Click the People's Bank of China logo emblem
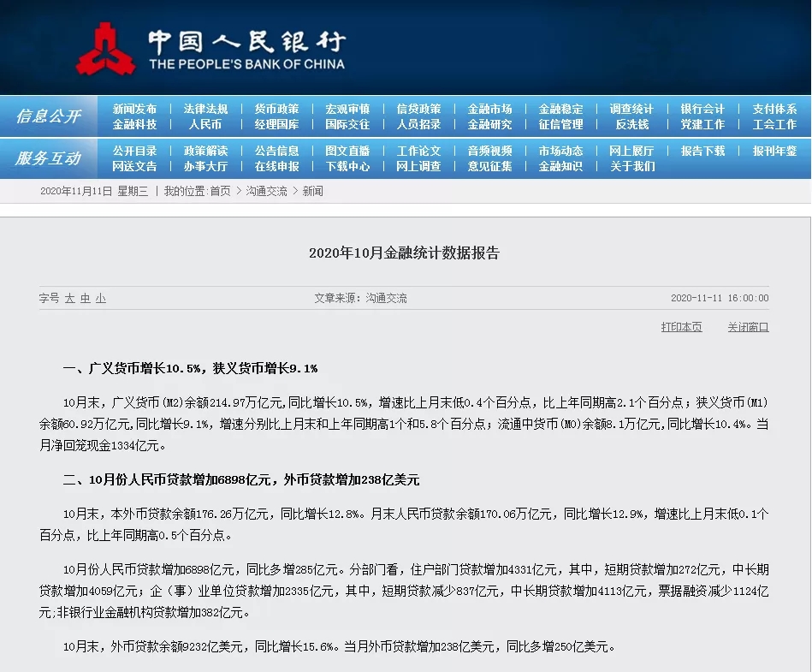The width and height of the screenshot is (812, 672). coord(105,50)
